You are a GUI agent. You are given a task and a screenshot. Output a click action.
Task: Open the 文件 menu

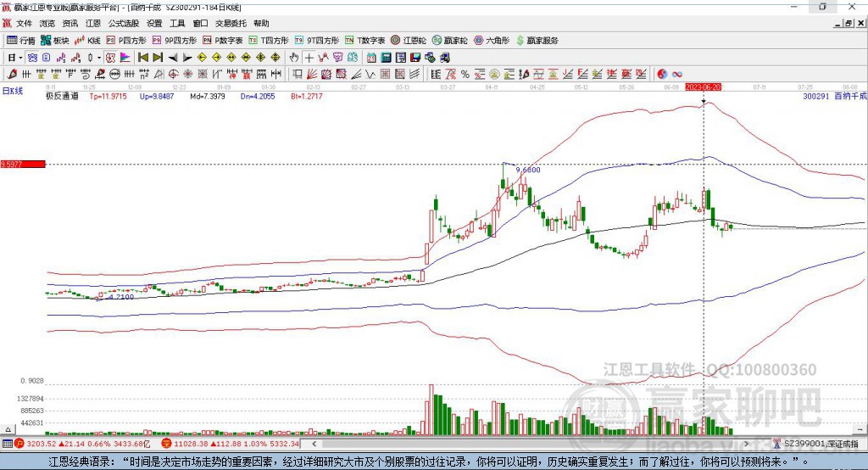(x=24, y=23)
